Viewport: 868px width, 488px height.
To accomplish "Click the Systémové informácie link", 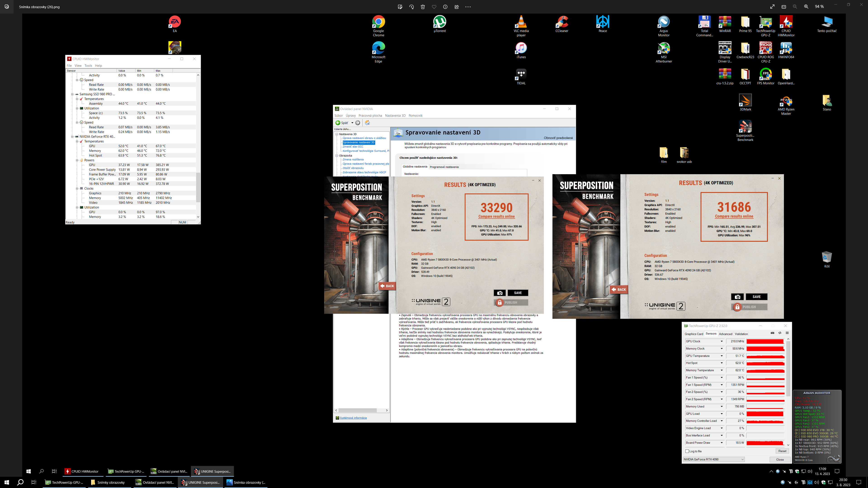I will tap(353, 418).
